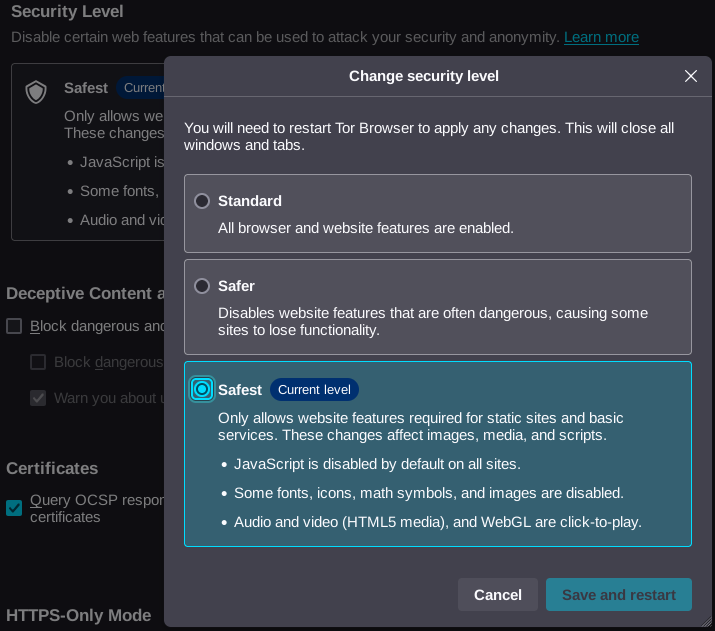Toggle the Block dangerous downloads checkbox

(x=38, y=362)
